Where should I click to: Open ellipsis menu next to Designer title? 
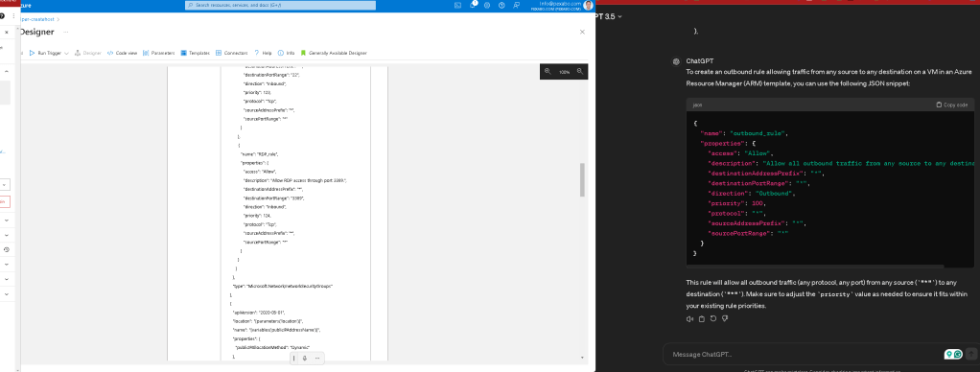pos(65,32)
